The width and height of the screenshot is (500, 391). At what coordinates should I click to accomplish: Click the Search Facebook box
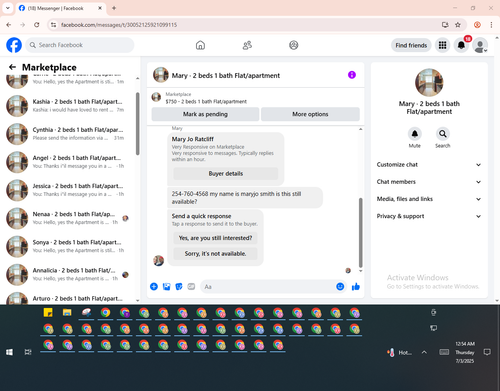(80, 45)
